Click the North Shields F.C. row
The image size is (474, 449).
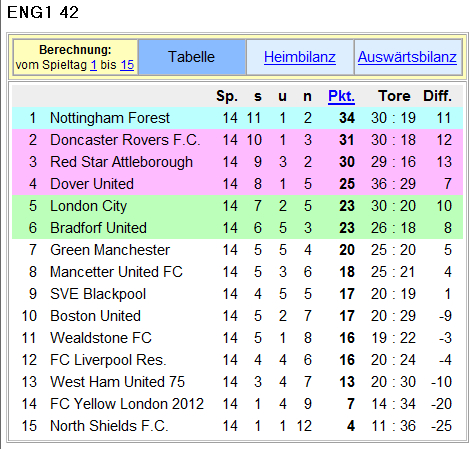tap(237, 426)
